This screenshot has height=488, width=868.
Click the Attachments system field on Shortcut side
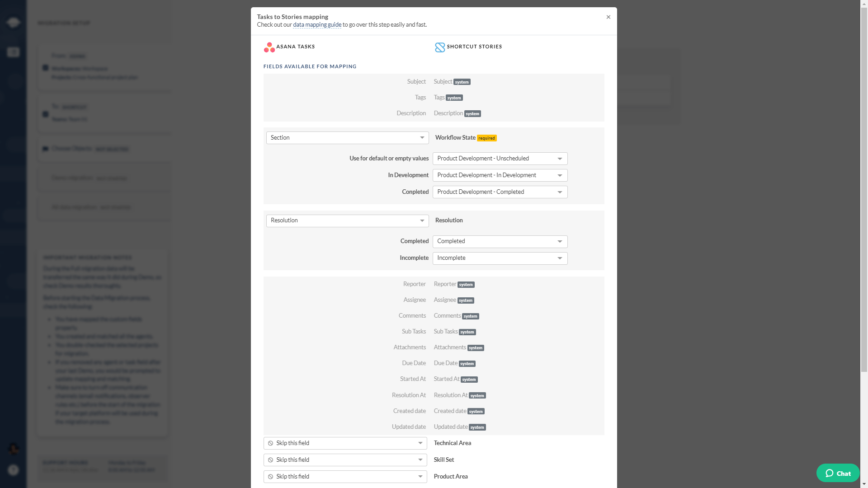(459, 347)
